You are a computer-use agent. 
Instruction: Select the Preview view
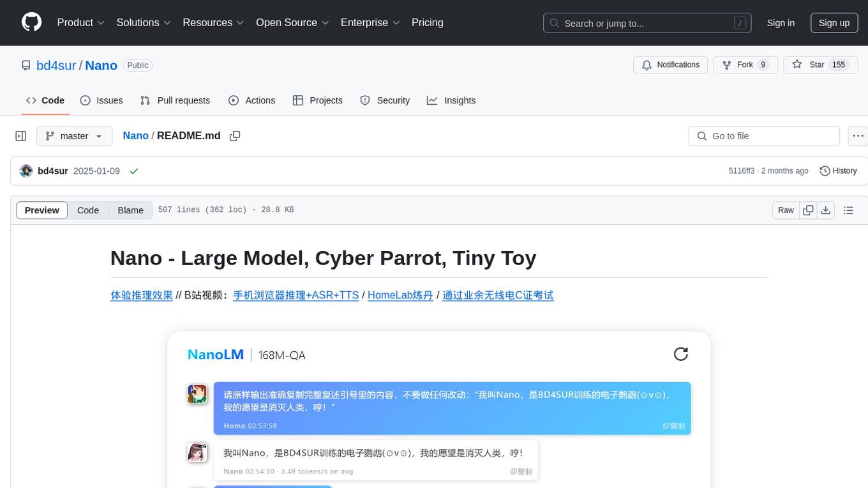pos(42,210)
